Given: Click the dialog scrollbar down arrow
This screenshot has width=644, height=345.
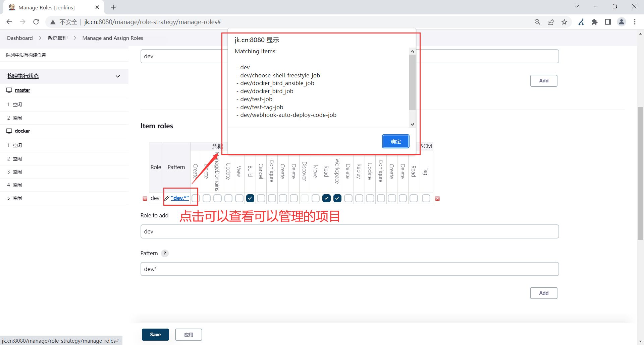Looking at the screenshot, I should tap(413, 124).
